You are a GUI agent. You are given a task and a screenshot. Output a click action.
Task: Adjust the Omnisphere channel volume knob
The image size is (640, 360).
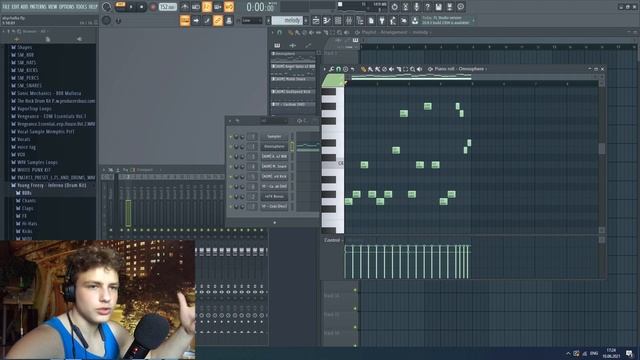[242, 146]
